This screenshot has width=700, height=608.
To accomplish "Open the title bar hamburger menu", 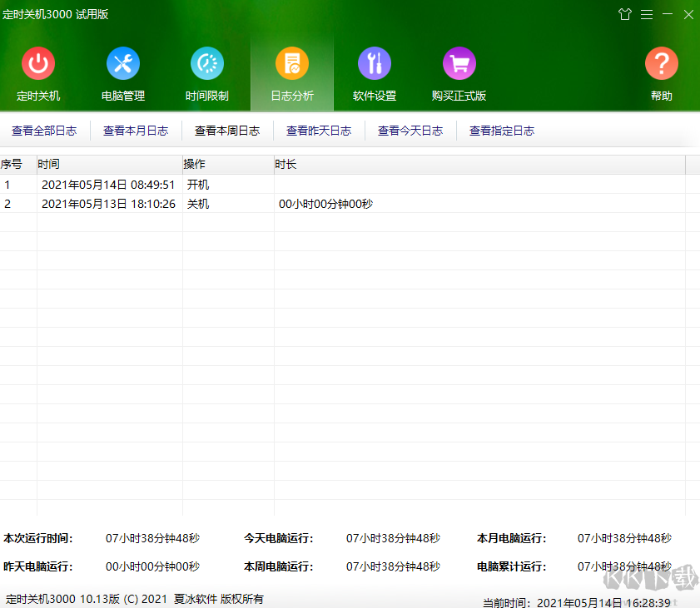I will tap(647, 14).
